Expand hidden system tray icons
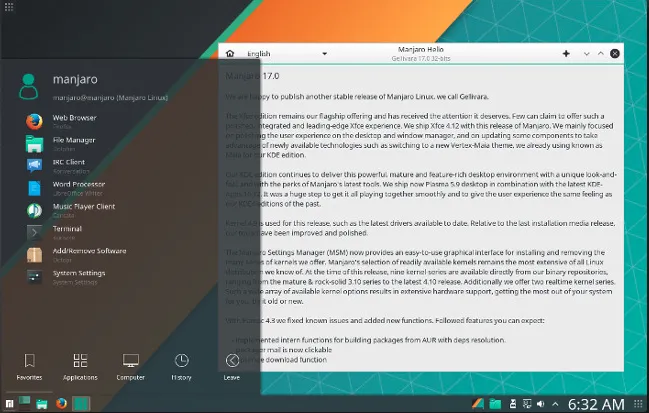Viewport: 649px width, 413px height. [555, 404]
